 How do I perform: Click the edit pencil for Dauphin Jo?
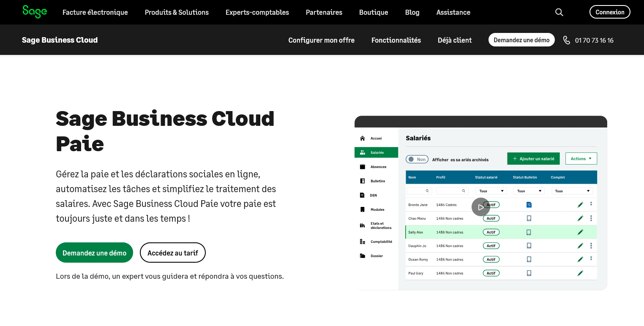pyautogui.click(x=580, y=246)
